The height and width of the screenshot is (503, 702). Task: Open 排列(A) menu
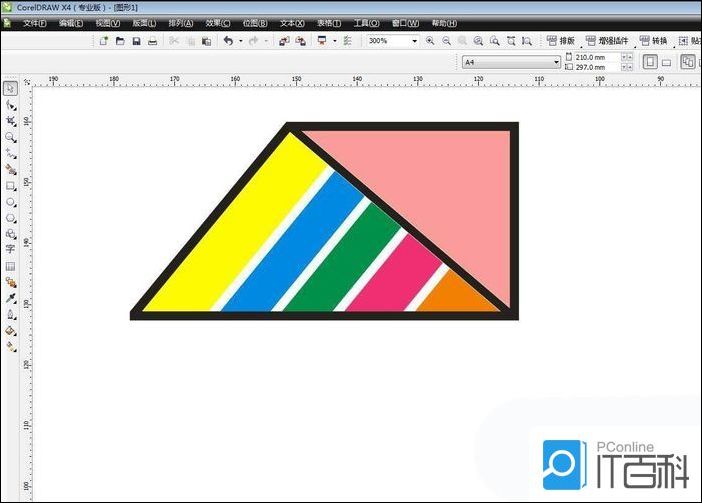pyautogui.click(x=181, y=23)
